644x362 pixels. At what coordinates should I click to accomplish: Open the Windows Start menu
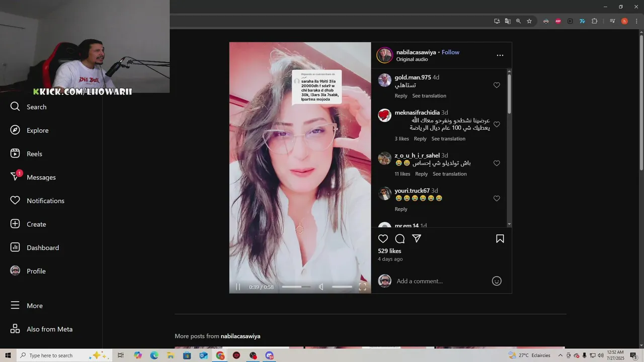pos(8,355)
